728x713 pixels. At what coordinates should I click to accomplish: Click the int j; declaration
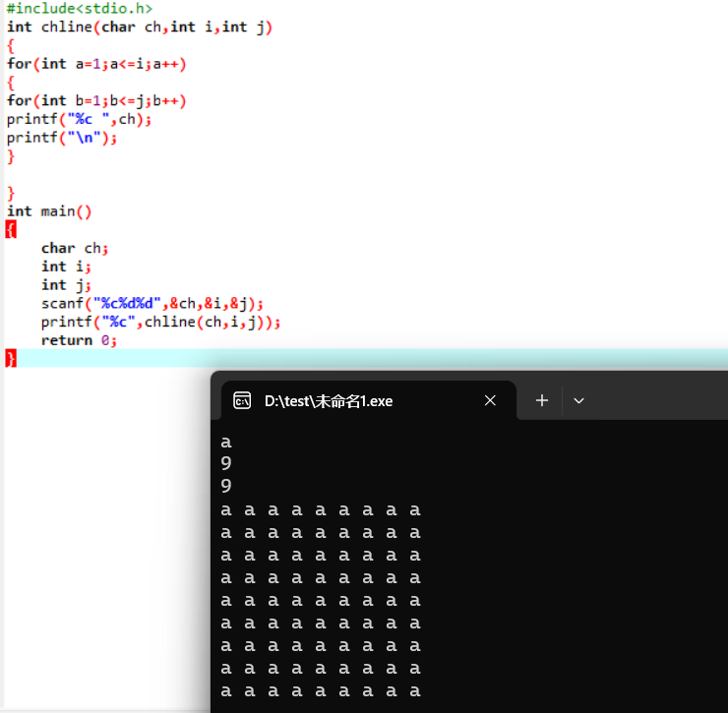pyautogui.click(x=66, y=285)
